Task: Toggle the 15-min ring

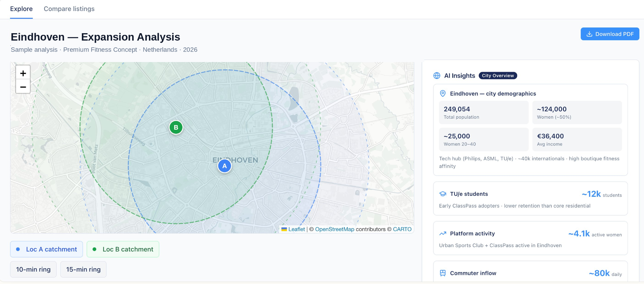Action: [83, 269]
